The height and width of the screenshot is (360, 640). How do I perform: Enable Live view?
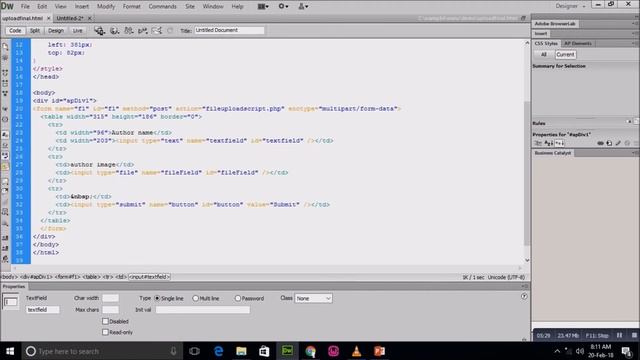78,31
